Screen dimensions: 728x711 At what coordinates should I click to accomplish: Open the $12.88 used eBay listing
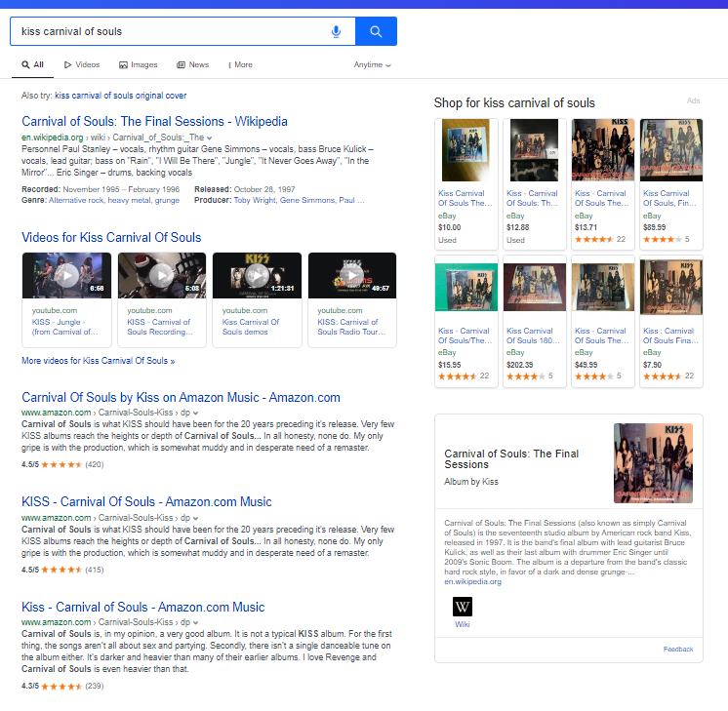click(535, 183)
